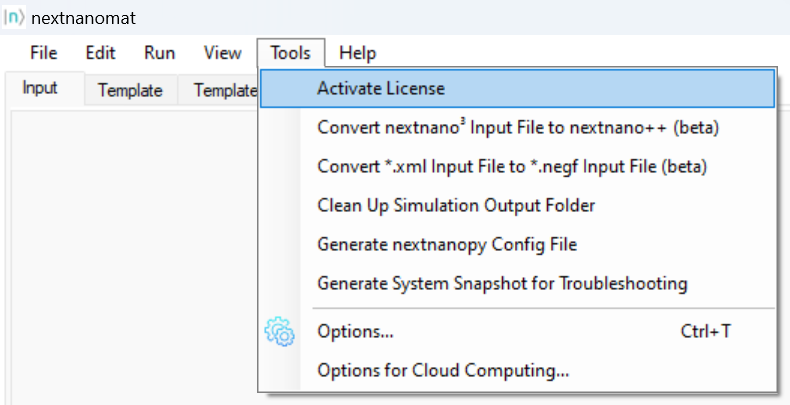Click the gear icon beside Options
The image size is (790, 405).
coord(279,332)
